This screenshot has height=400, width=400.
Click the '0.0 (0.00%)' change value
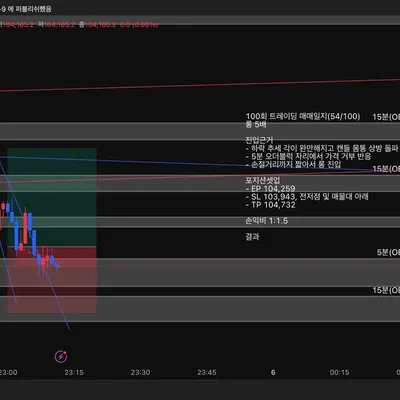139,24
